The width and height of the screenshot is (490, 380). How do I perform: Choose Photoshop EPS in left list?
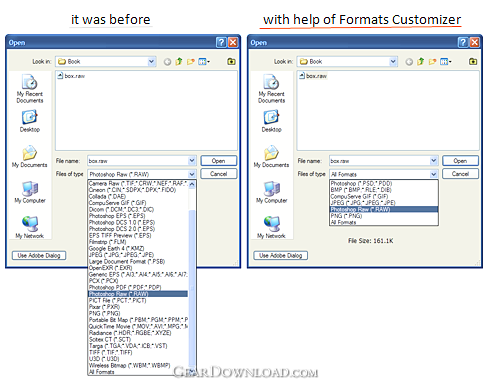coord(138,216)
